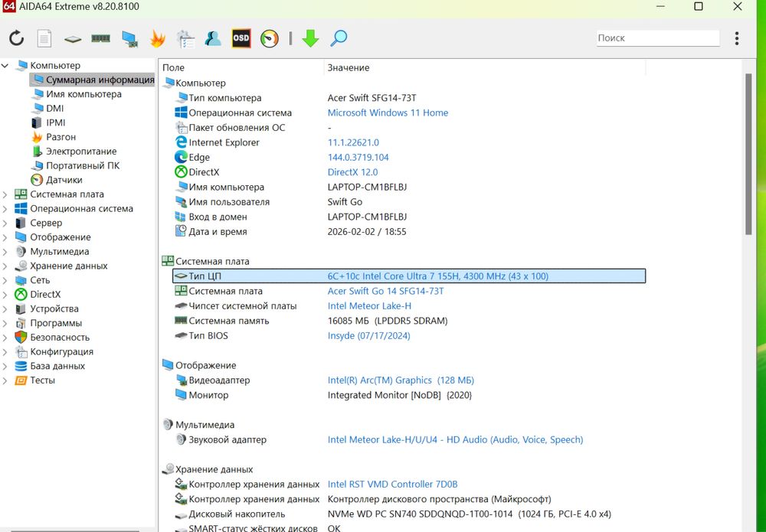Open the DMI tree item
Viewport: 766px width, 532px height.
click(54, 109)
